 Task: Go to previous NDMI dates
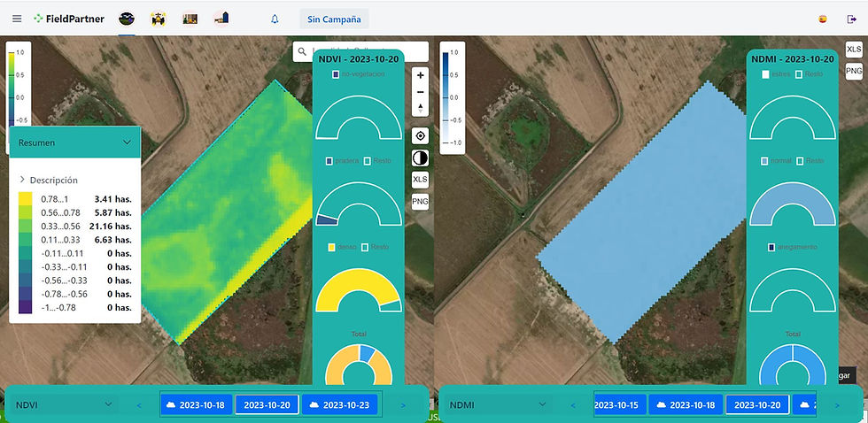tap(573, 405)
